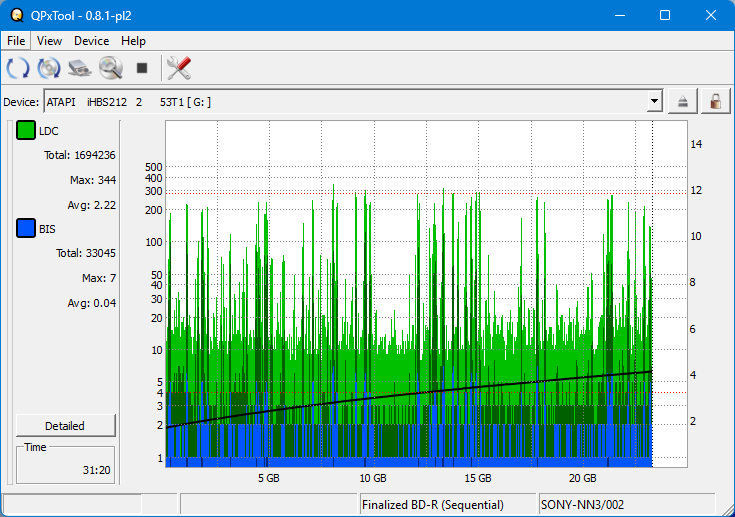This screenshot has width=735, height=517.
Task: Click the 20 GB axis label
Action: pyautogui.click(x=583, y=478)
